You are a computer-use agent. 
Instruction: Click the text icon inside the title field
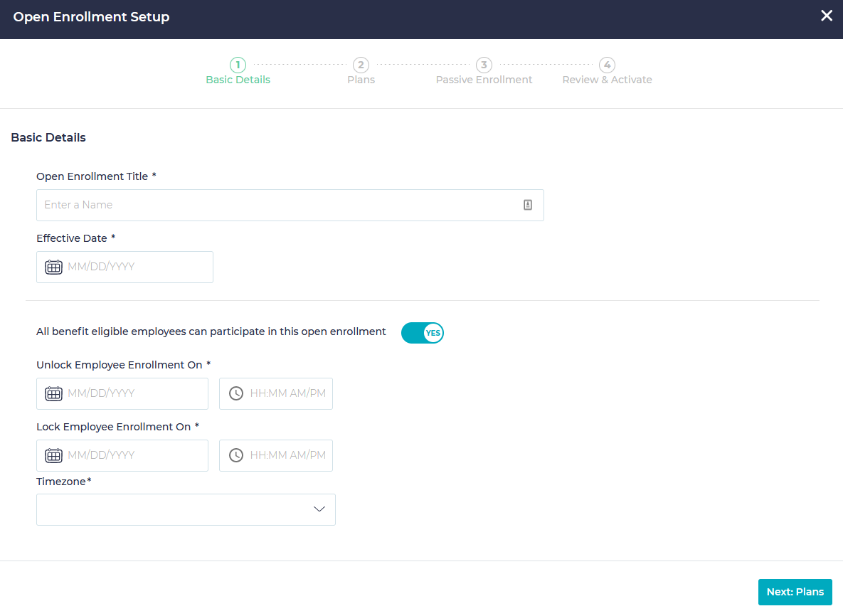pyautogui.click(x=527, y=205)
